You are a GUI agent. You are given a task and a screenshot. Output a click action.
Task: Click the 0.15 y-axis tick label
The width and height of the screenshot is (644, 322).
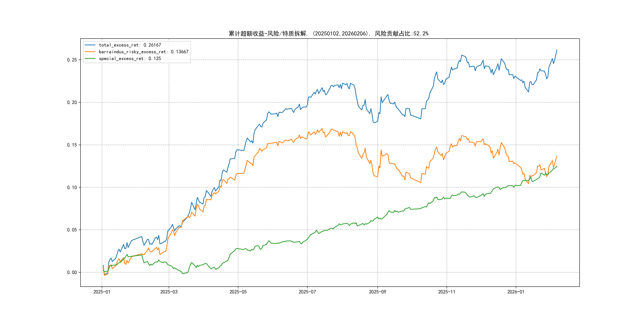pos(72,145)
